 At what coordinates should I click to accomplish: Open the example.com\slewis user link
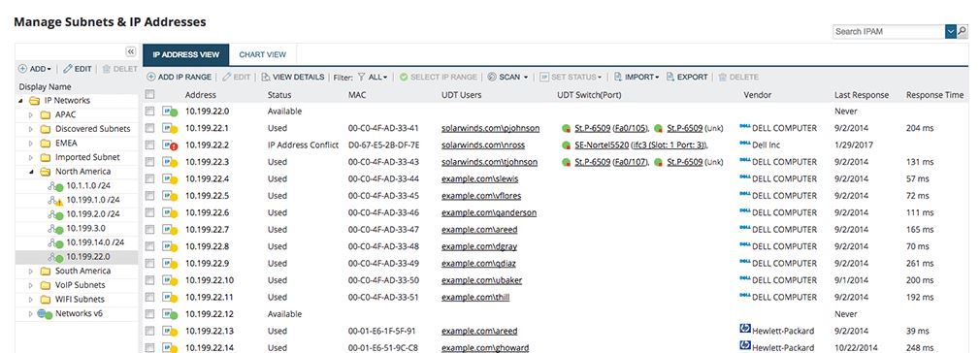[479, 178]
